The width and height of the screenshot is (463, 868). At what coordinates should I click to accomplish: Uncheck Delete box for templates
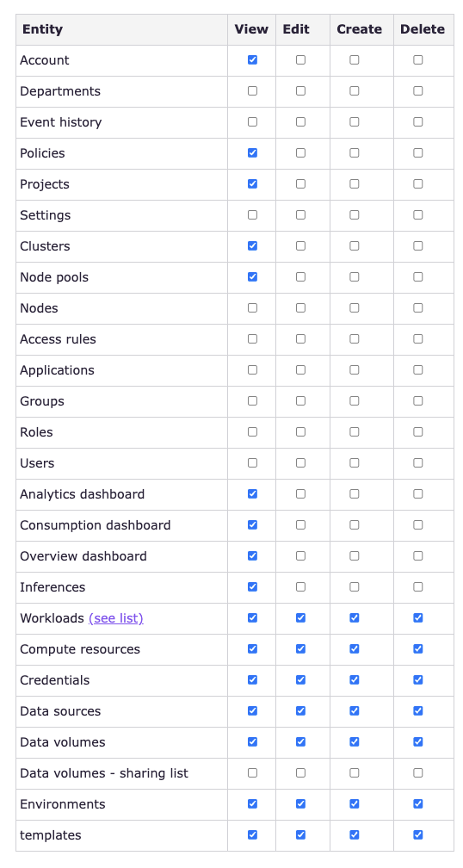coord(417,834)
